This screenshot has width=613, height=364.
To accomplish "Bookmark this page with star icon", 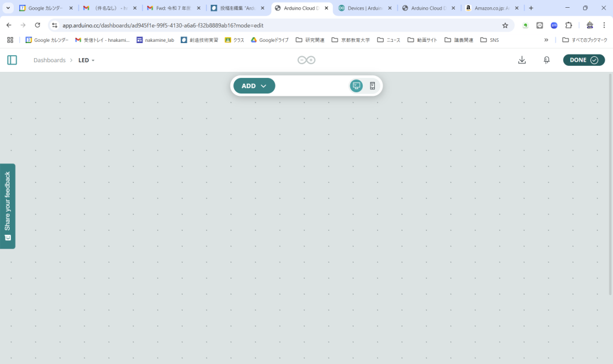I will [x=505, y=25].
